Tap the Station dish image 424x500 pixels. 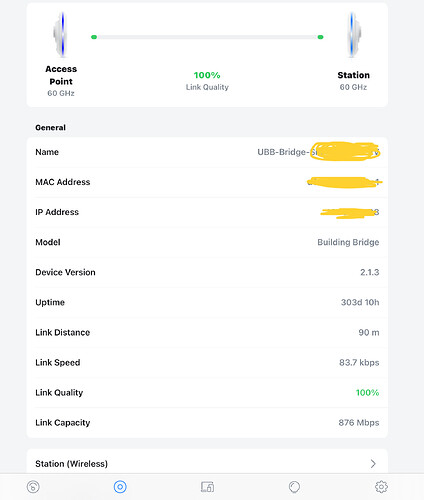[x=353, y=35]
